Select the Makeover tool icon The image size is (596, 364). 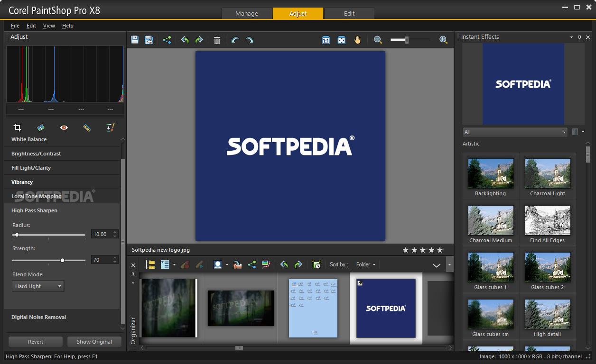[x=87, y=127]
